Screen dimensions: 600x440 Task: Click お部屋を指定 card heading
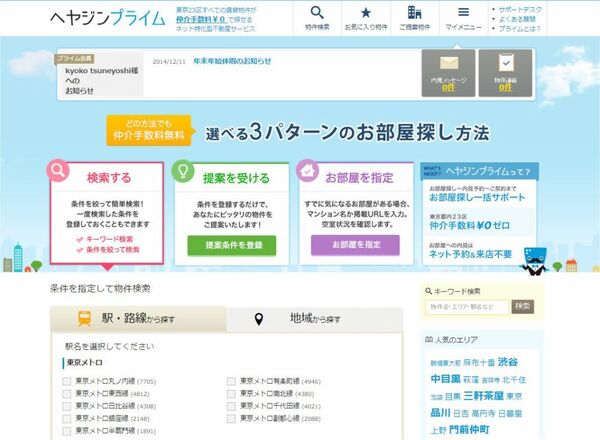[x=359, y=178]
